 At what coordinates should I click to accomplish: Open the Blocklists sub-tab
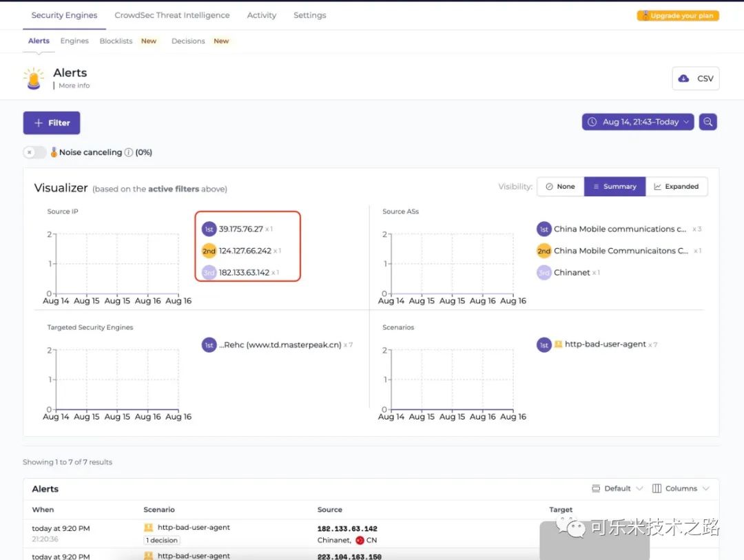click(116, 41)
